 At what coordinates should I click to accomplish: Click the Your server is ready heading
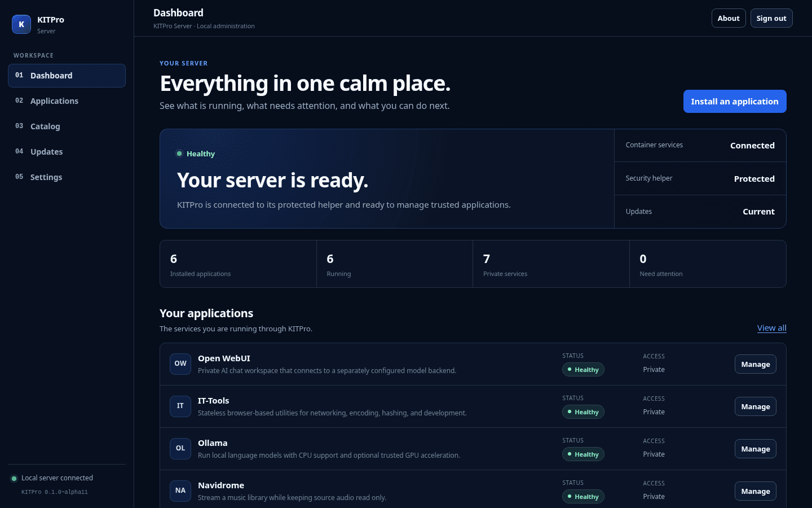pyautogui.click(x=272, y=180)
